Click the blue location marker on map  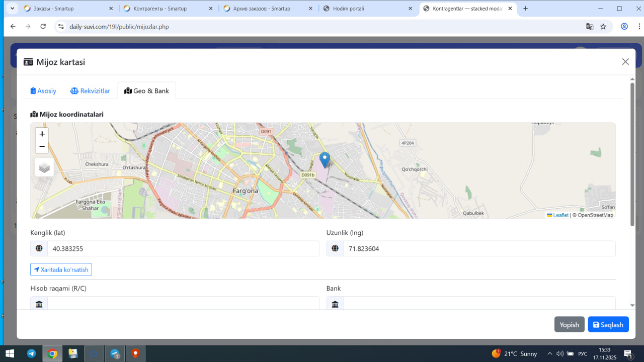325,160
